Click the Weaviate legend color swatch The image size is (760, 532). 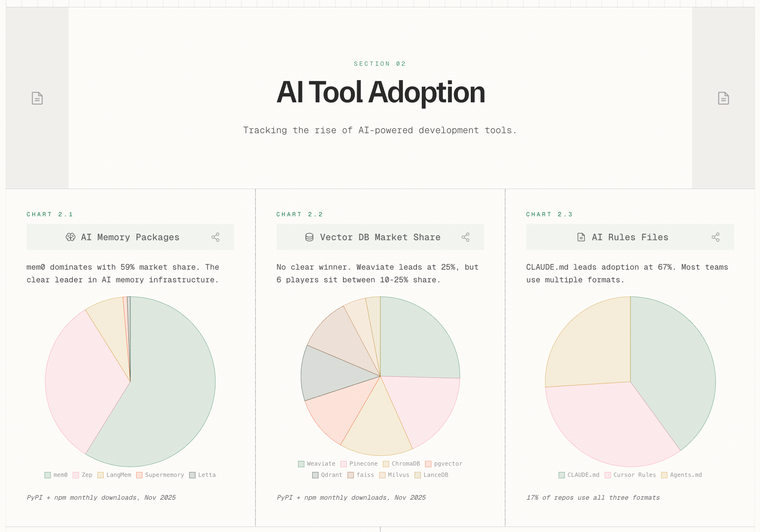tap(301, 464)
